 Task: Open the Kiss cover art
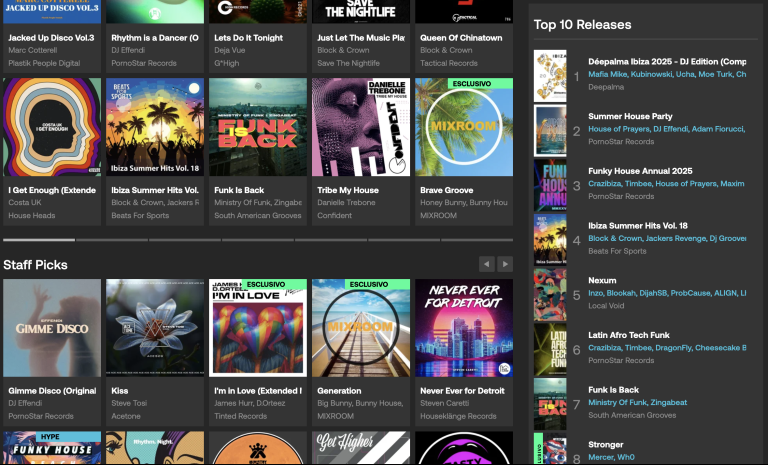coord(155,328)
